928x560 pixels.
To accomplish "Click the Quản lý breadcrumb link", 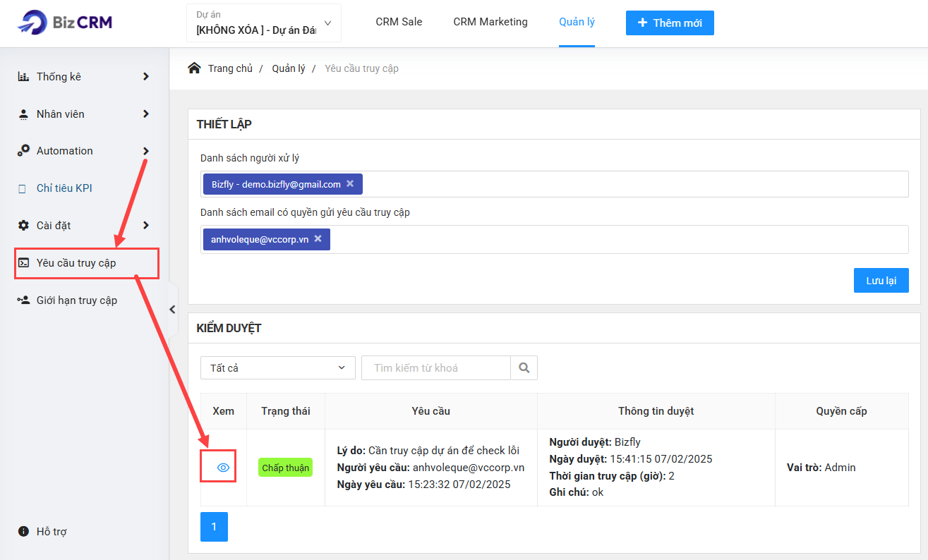I will point(289,68).
